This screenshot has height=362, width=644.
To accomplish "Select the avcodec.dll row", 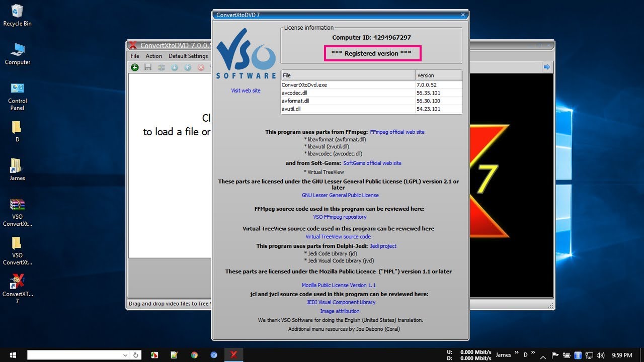I will 371,93.
